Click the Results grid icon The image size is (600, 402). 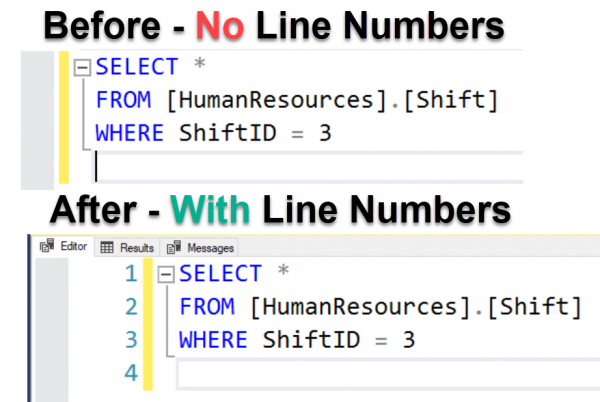coord(106,247)
